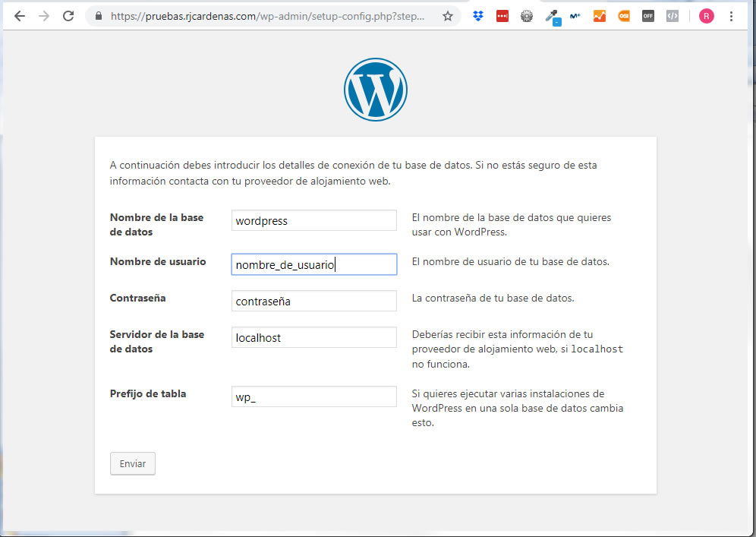Image resolution: width=756 pixels, height=537 pixels.
Task: Click the Movistar+ extension icon
Action: tap(575, 16)
